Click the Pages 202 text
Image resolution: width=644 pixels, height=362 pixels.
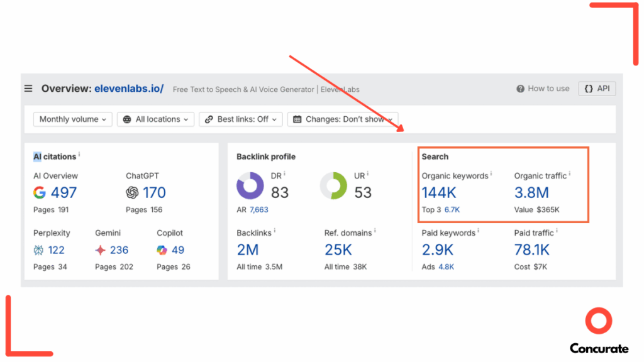[x=114, y=266]
